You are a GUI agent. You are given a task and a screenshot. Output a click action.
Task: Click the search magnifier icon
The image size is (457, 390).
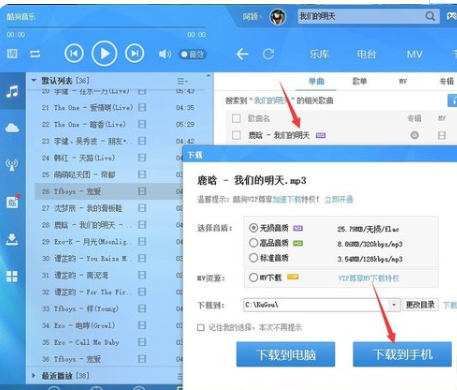[430, 16]
